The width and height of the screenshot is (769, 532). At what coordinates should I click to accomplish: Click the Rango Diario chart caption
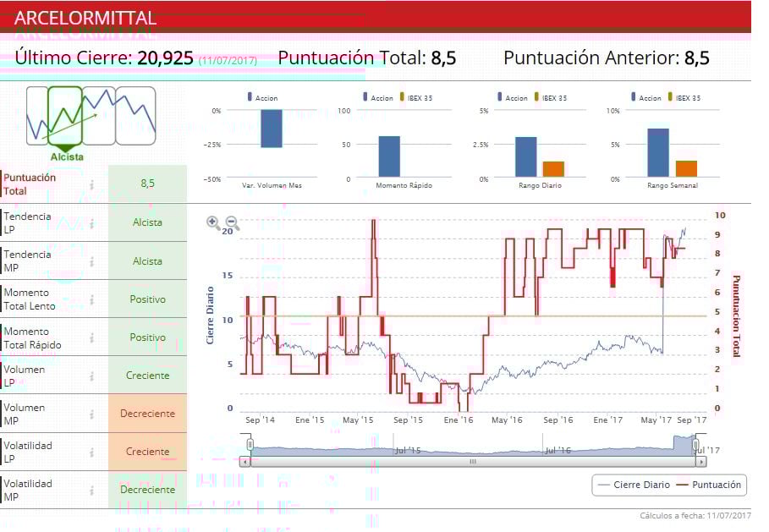pos(540,185)
